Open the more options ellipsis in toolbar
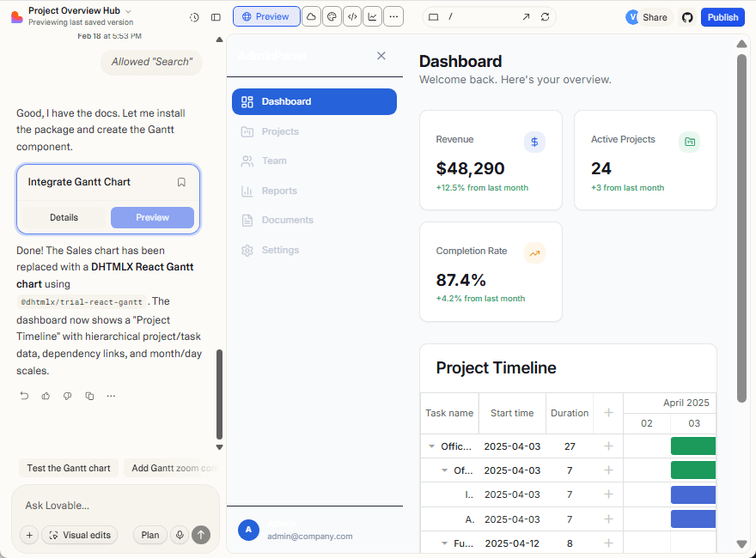 pyautogui.click(x=393, y=16)
